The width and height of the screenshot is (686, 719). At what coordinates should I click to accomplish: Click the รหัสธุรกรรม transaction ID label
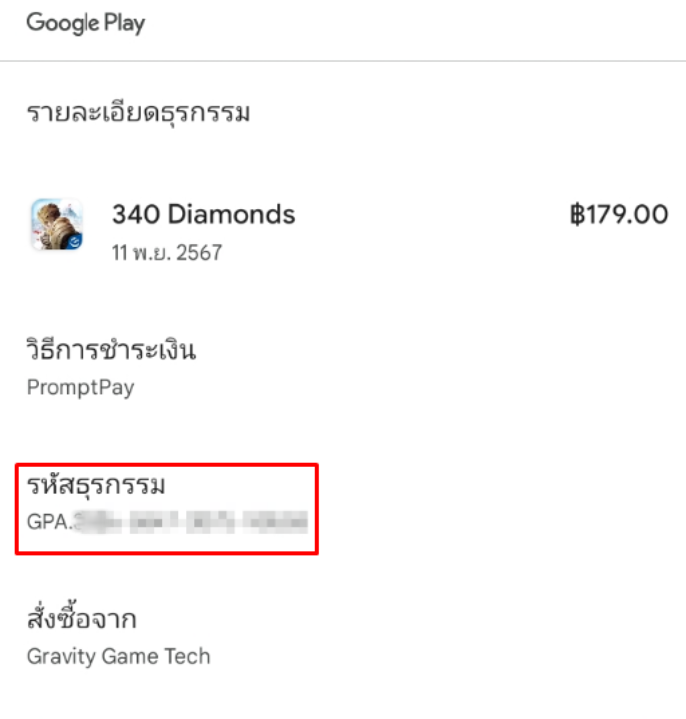pos(96,486)
